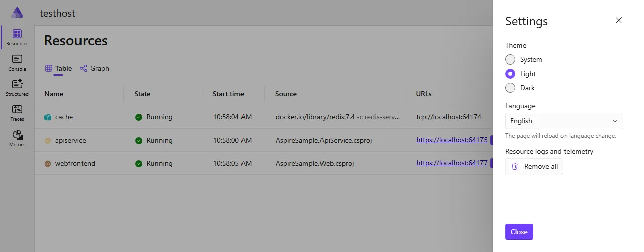Click green Running check icon for webfrontend
This screenshot has width=644, height=252.
[139, 164]
